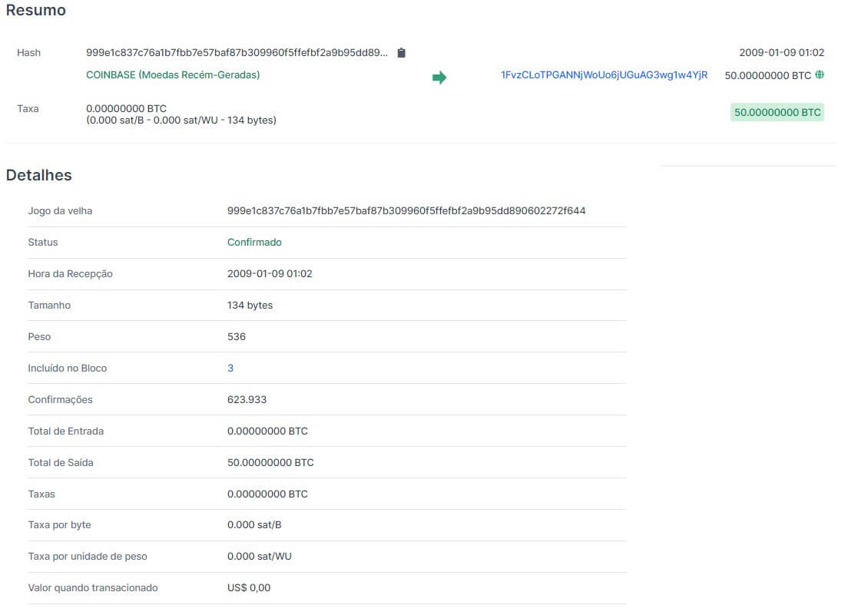Click the Resumo section heading
This screenshot has width=868, height=615.
pos(36,11)
